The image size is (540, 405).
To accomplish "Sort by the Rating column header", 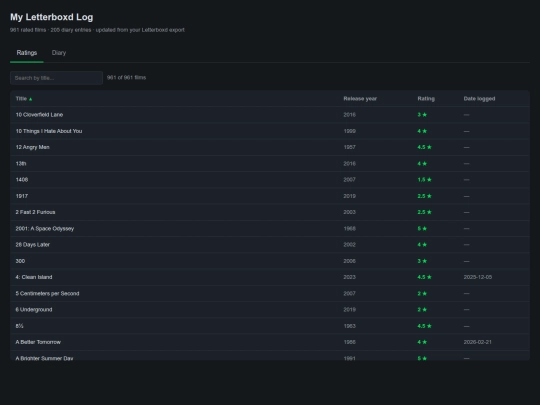I will (426, 98).
